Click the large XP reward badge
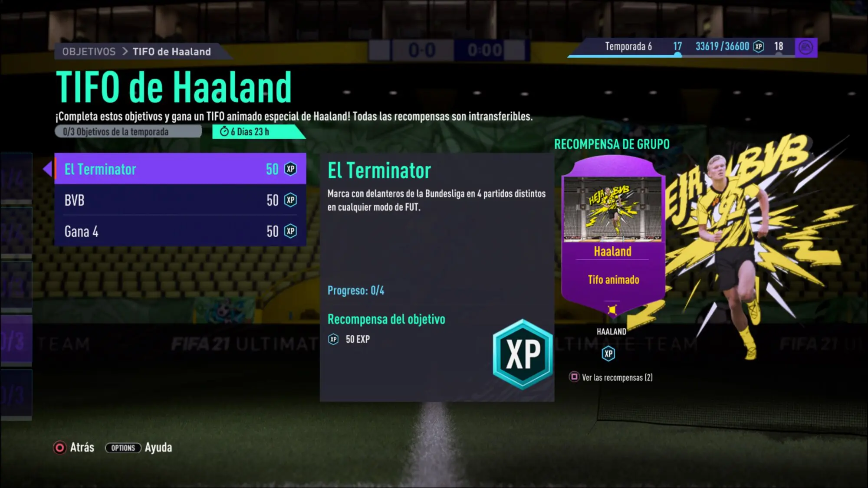This screenshot has height=488, width=868. click(523, 354)
